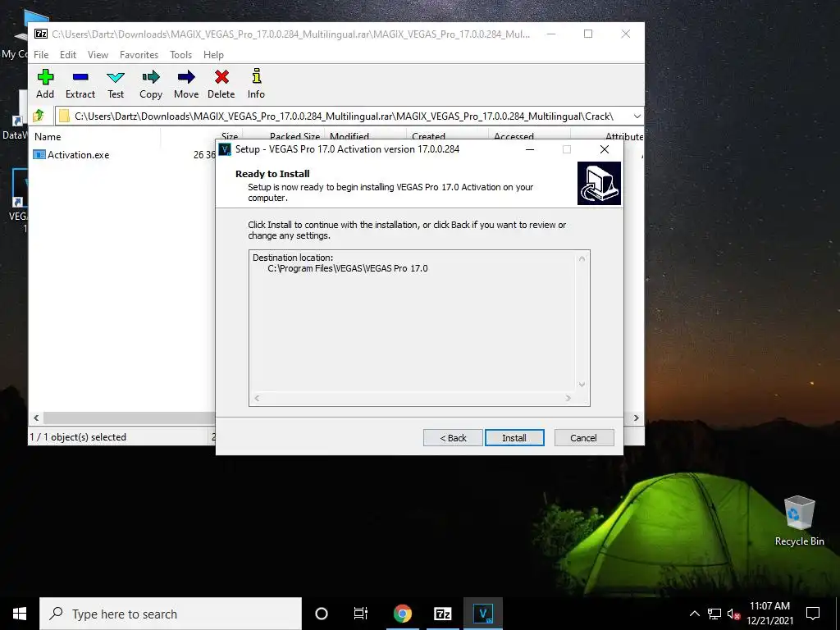This screenshot has width=840, height=630.
Task: Sort by the Created column header
Action: click(447, 135)
